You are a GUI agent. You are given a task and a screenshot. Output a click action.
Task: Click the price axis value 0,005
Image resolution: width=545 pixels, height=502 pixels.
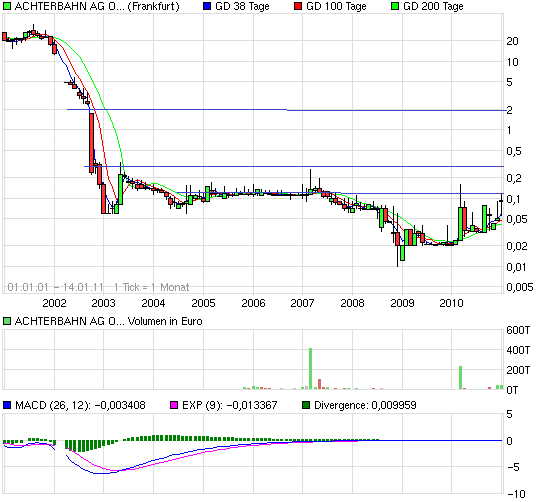tap(520, 287)
